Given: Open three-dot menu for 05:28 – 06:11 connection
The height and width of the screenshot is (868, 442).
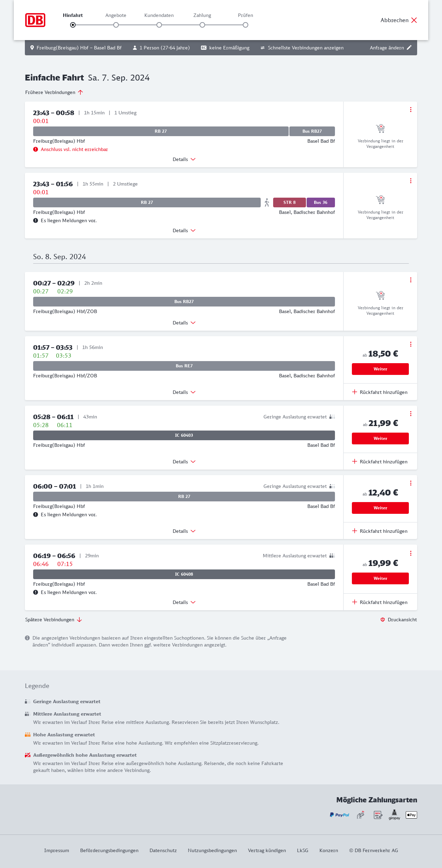Looking at the screenshot, I should [x=411, y=414].
